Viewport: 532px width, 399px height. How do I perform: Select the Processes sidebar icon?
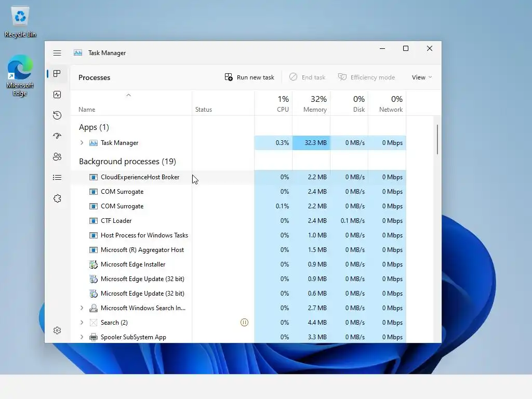point(57,74)
